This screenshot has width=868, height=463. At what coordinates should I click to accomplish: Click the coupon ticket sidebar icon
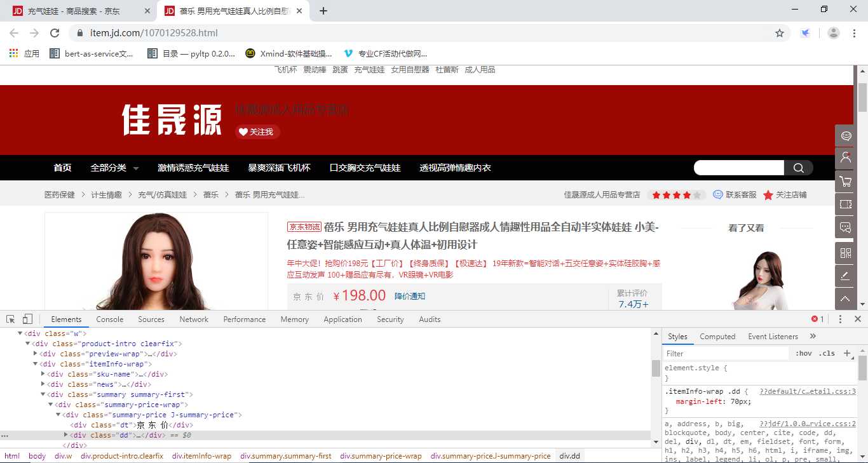pyautogui.click(x=846, y=205)
